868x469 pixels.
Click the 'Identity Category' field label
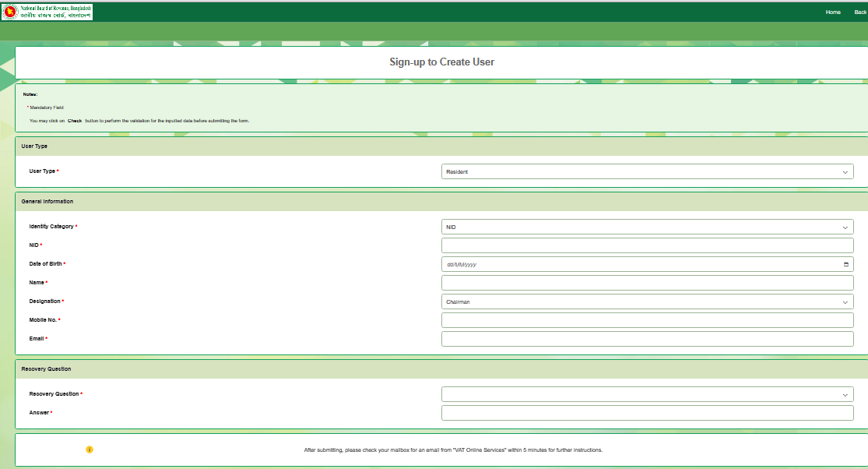(x=51, y=227)
